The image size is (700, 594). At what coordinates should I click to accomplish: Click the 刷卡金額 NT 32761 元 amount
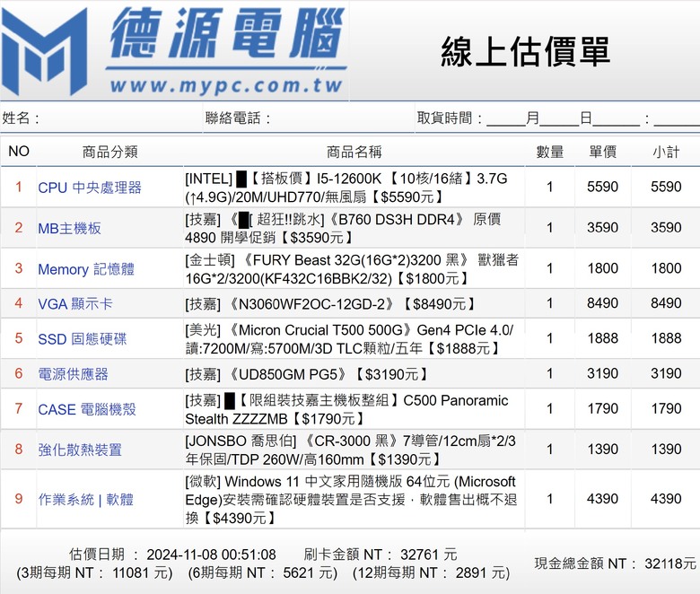point(381,555)
